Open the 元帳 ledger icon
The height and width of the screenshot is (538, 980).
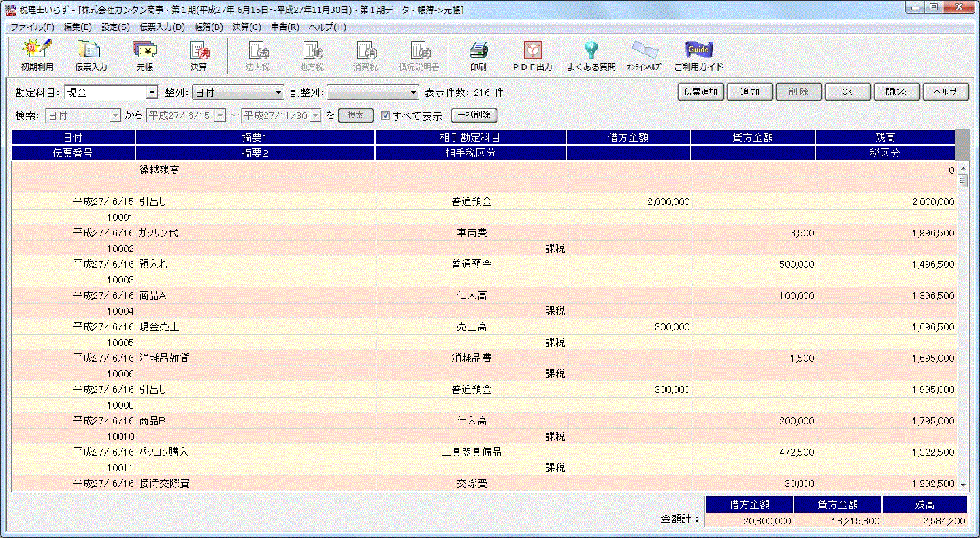click(144, 55)
